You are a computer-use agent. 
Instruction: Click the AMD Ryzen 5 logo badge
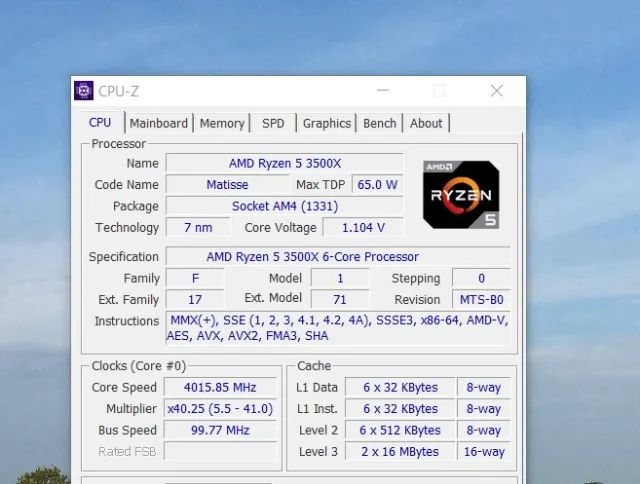461,195
